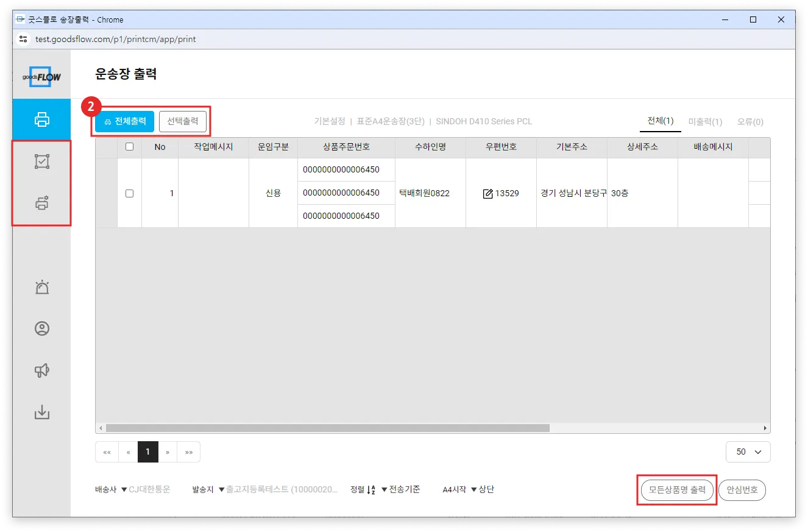Viewport: 808px width, 532px height.
Task: Click the No column header
Action: (160, 147)
